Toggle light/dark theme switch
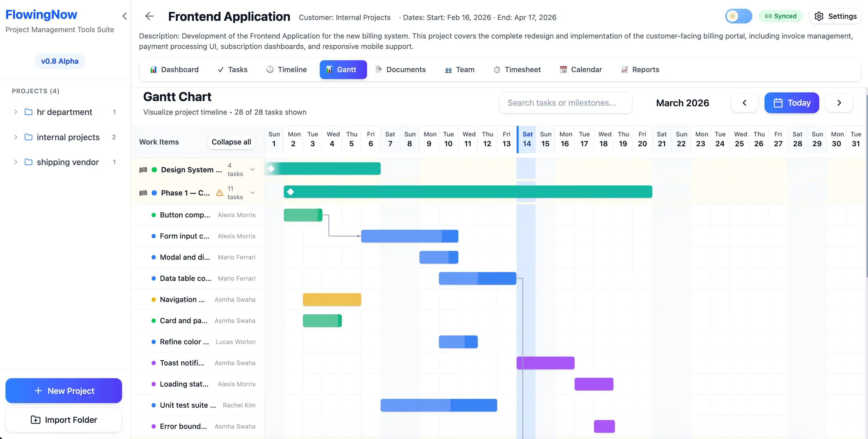Viewport: 868px width, 439px height. tap(738, 16)
